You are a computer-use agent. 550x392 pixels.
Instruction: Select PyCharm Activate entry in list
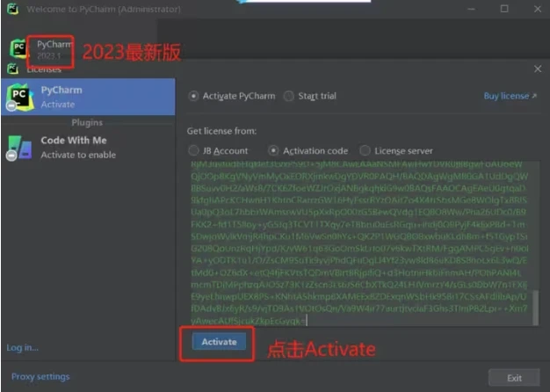(89, 97)
